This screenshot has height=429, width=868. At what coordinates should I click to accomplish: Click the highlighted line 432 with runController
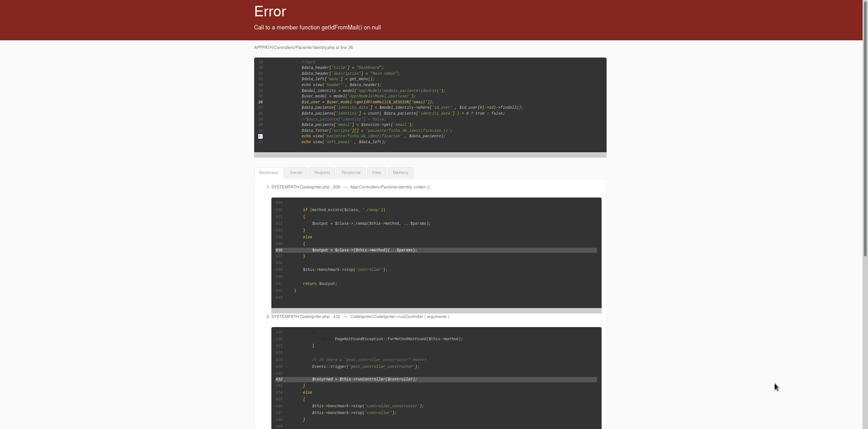coord(364,379)
